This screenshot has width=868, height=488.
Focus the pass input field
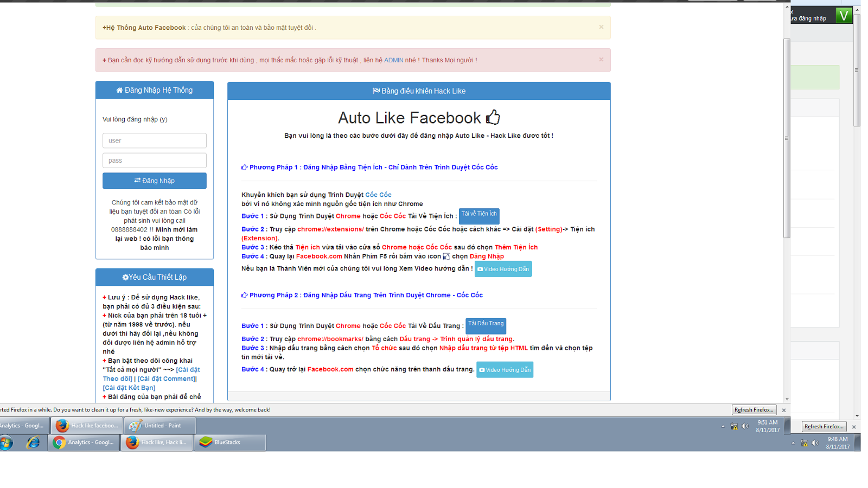pos(155,160)
